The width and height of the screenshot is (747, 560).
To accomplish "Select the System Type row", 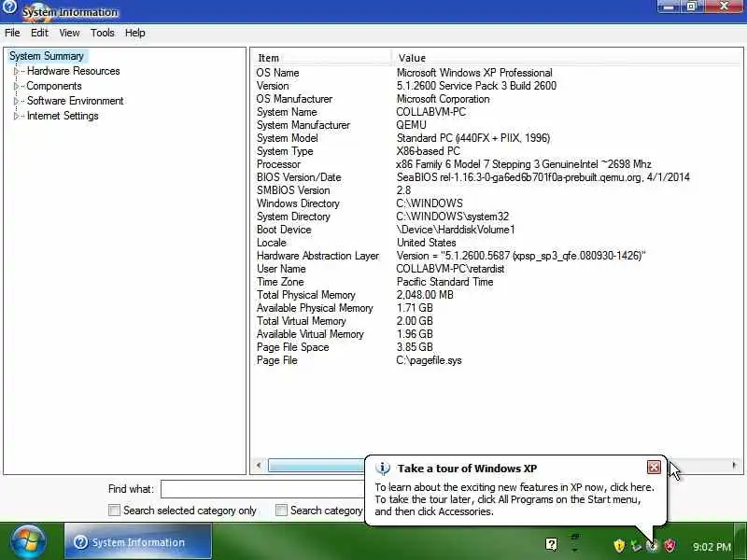I will [x=497, y=151].
